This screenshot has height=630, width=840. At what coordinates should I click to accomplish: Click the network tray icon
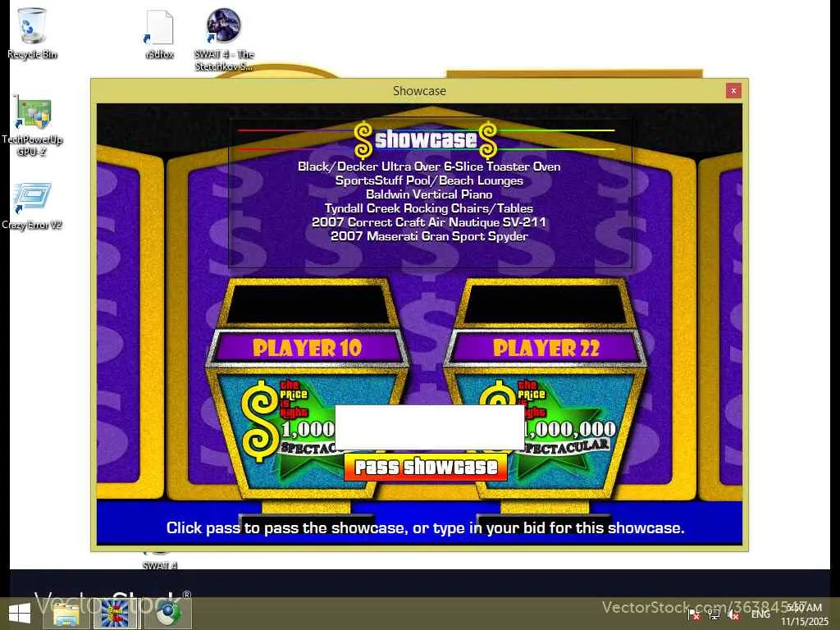714,614
